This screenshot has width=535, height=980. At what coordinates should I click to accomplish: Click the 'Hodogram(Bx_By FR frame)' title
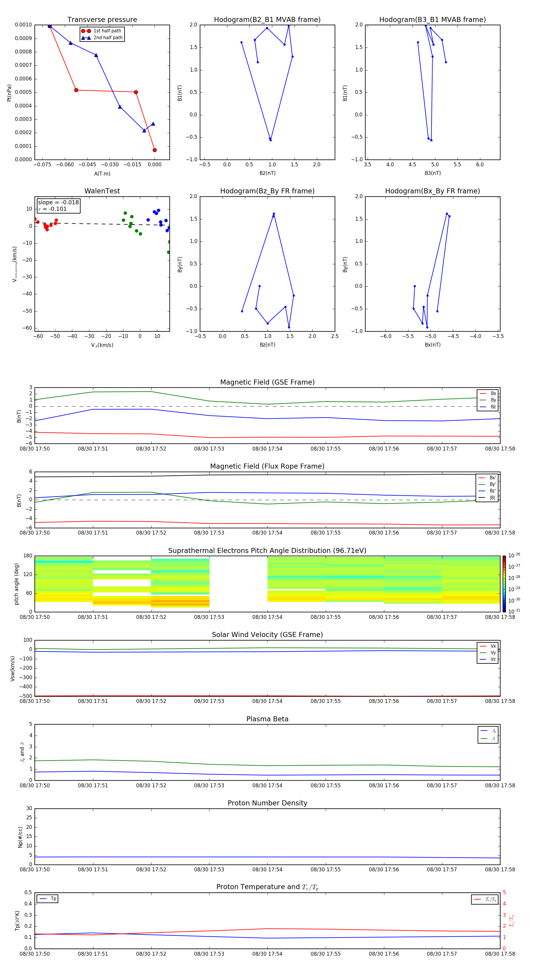click(x=432, y=191)
